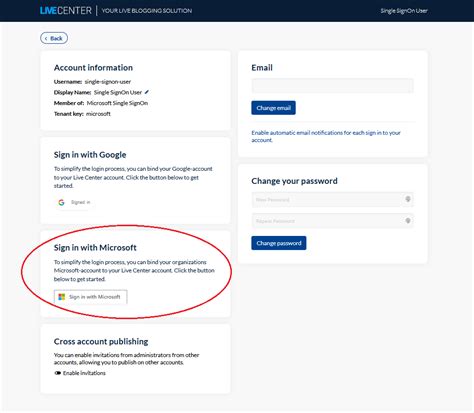The image size is (474, 413).
Task: Reveal new password with eye icon
Action: pyautogui.click(x=407, y=199)
